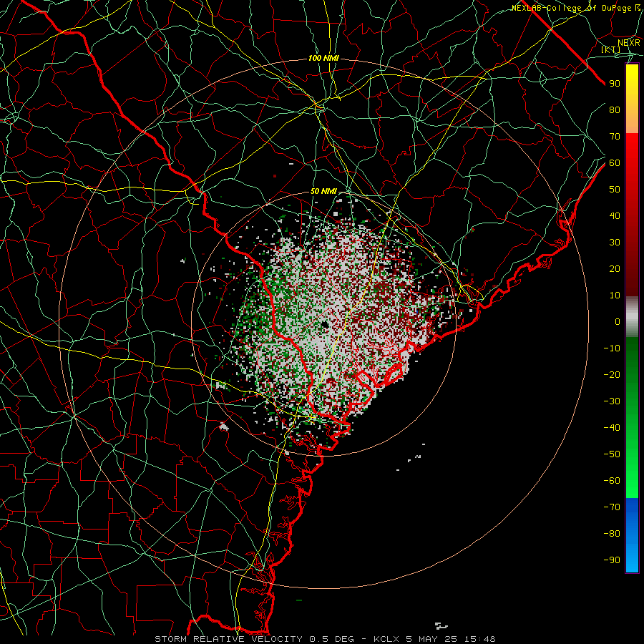The height and width of the screenshot is (644, 644).
Task: Select the red outbound segment of color bar
Action: [632, 215]
